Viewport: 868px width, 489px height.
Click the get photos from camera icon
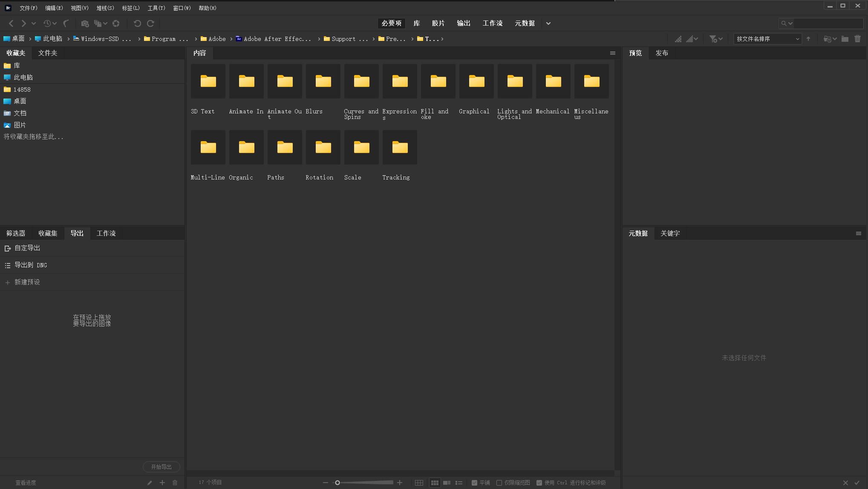(x=85, y=23)
